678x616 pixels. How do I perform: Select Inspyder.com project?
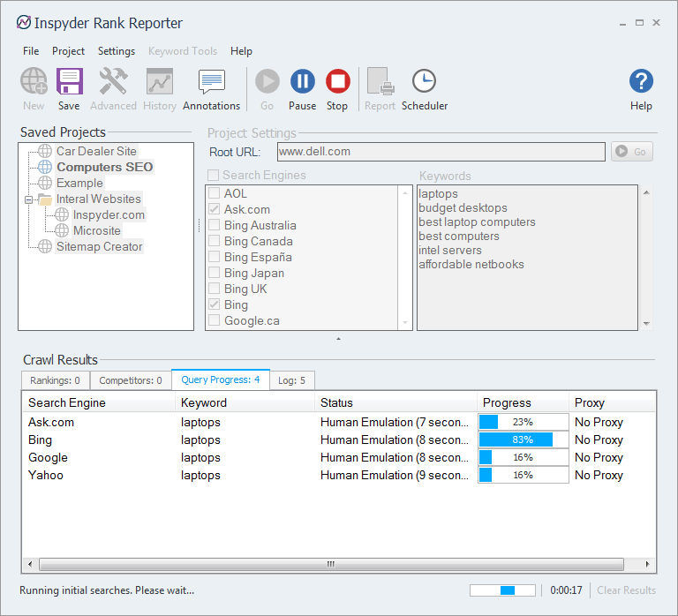point(109,214)
